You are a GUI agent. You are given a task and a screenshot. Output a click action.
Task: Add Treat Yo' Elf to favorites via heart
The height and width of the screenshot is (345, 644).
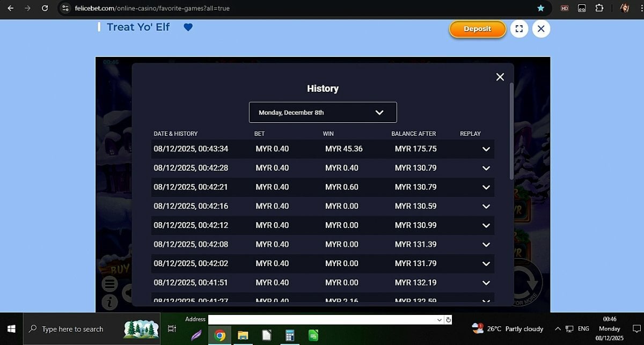coord(188,27)
